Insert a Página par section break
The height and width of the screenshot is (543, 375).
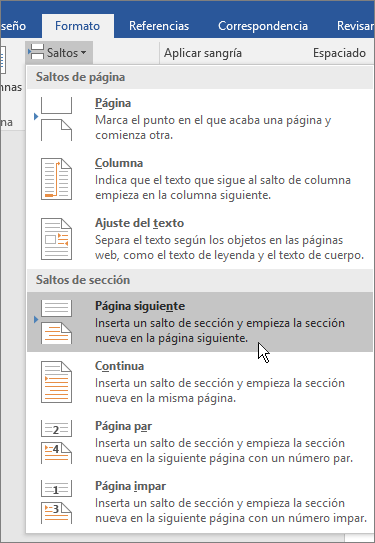[200, 442]
